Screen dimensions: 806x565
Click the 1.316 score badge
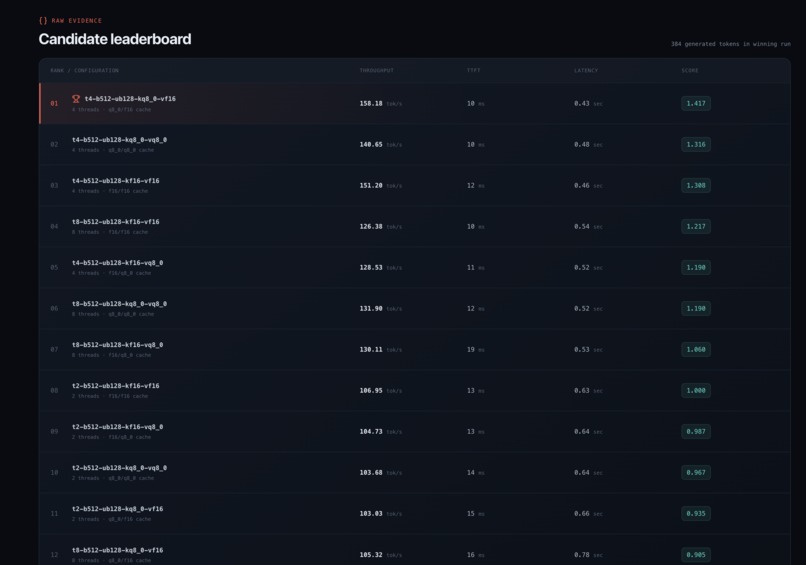click(x=696, y=144)
